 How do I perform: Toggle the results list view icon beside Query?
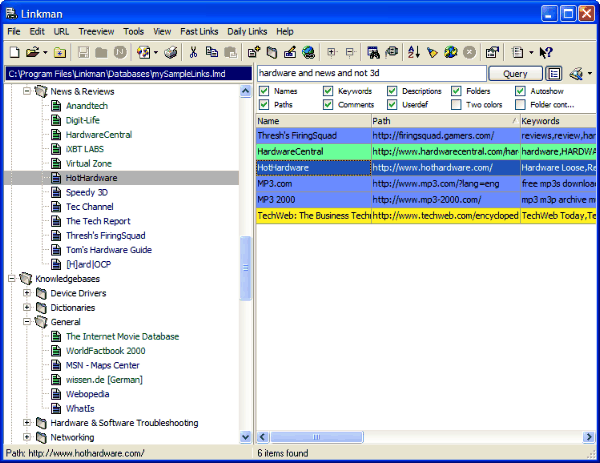pyautogui.click(x=554, y=73)
